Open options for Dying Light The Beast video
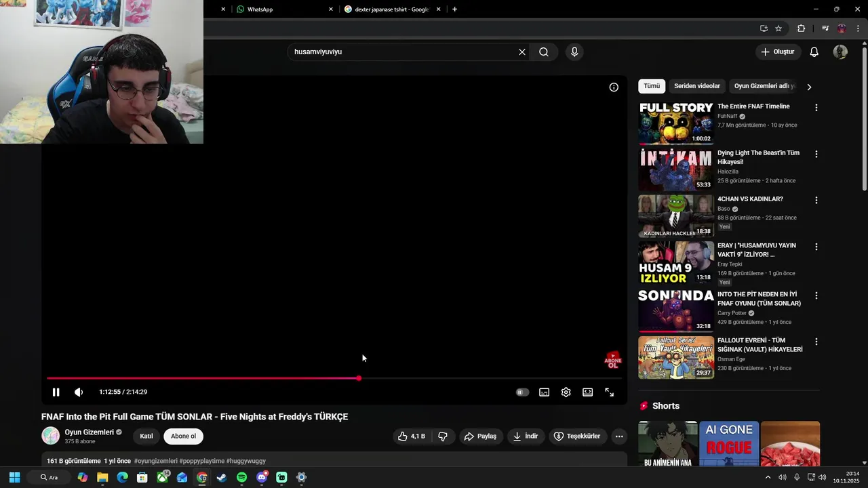868x488 pixels. (x=816, y=154)
